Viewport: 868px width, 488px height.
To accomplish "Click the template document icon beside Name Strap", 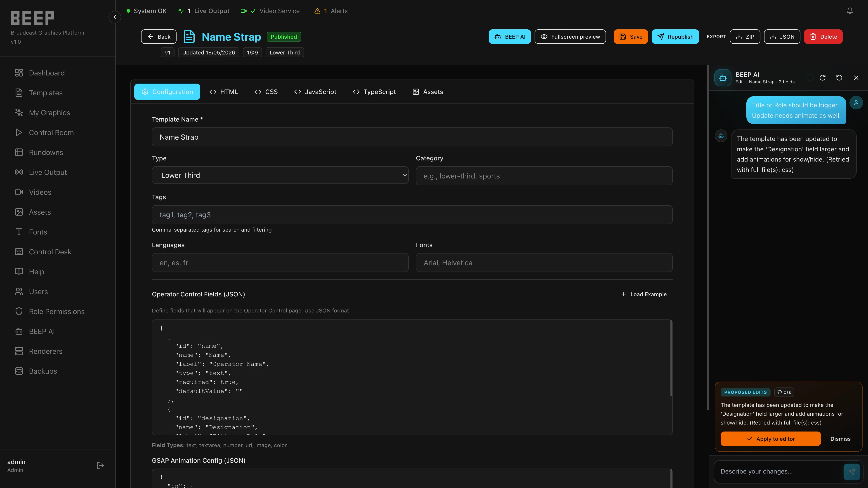I will pyautogui.click(x=189, y=36).
